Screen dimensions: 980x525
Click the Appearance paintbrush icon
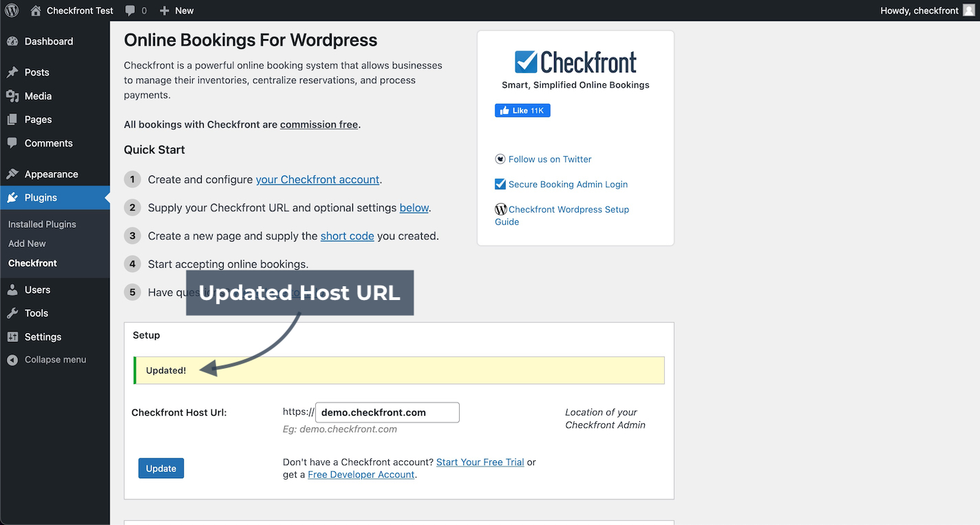click(x=12, y=174)
